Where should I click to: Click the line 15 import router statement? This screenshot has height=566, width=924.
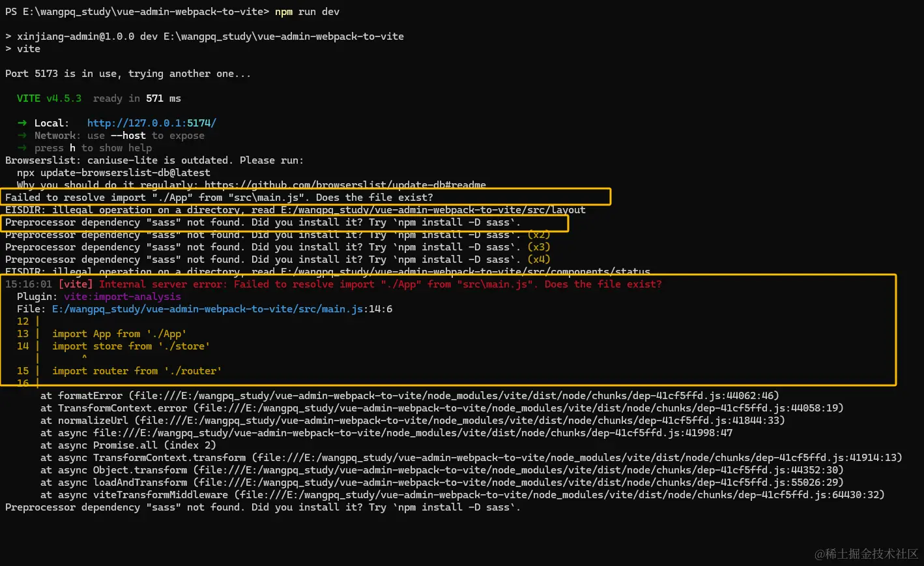tap(137, 371)
